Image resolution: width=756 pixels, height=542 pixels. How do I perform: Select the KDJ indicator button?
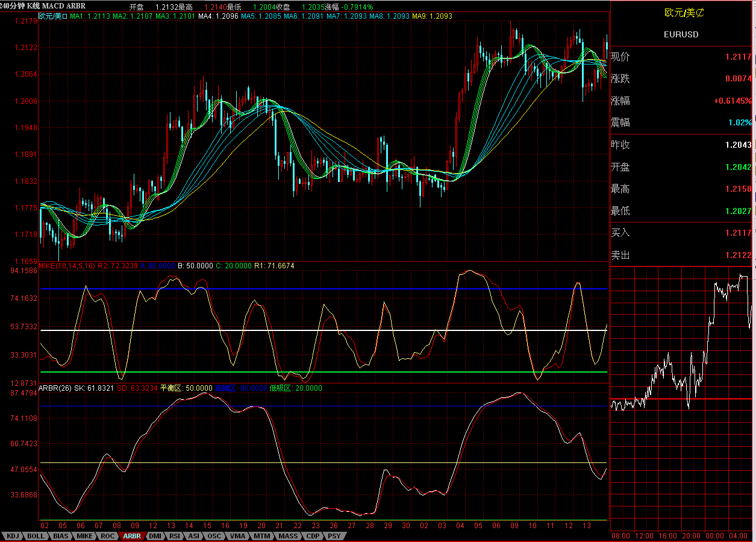pos(14,535)
